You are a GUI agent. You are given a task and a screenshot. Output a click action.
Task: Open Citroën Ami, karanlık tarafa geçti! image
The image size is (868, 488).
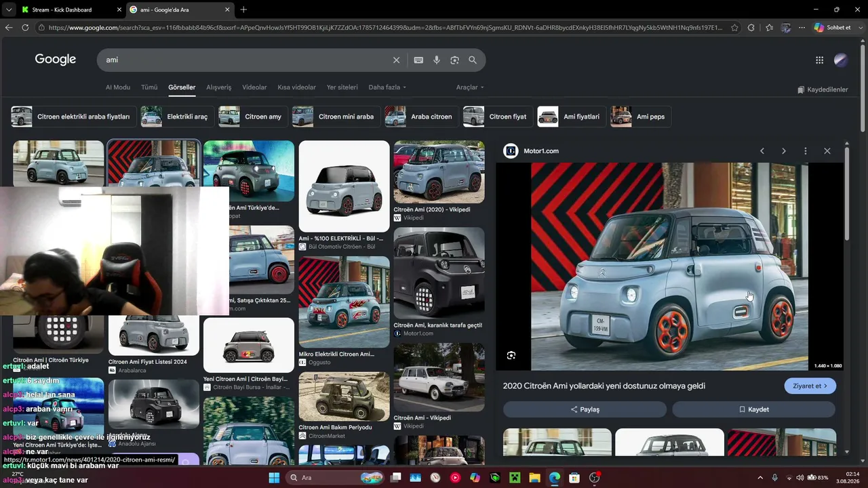439,273
